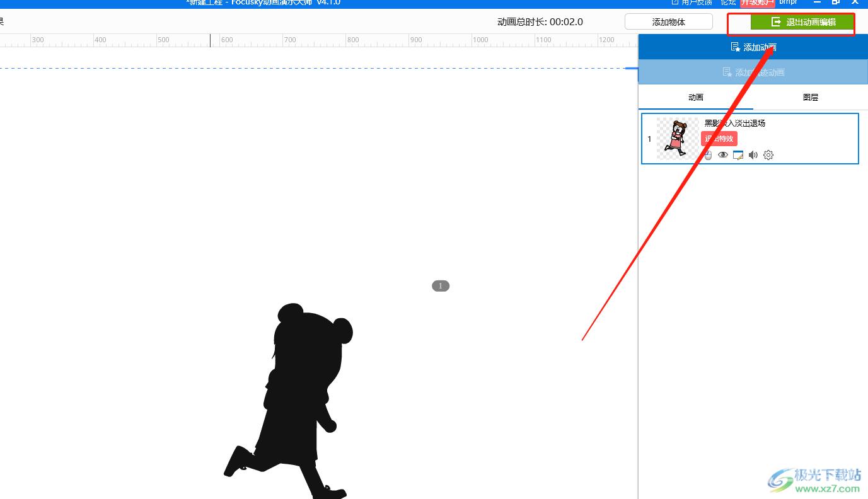The width and height of the screenshot is (868, 499).
Task: Open the gear settings for animation 1
Action: 768,155
